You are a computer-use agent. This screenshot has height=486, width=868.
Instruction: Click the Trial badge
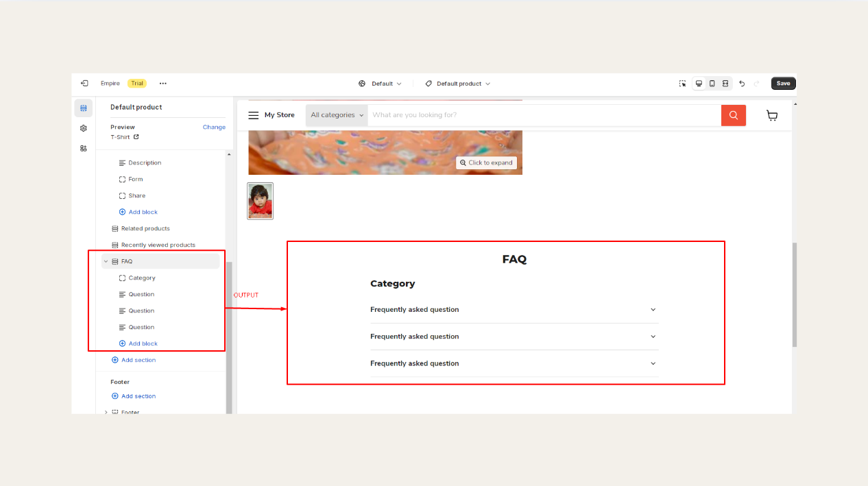point(137,84)
